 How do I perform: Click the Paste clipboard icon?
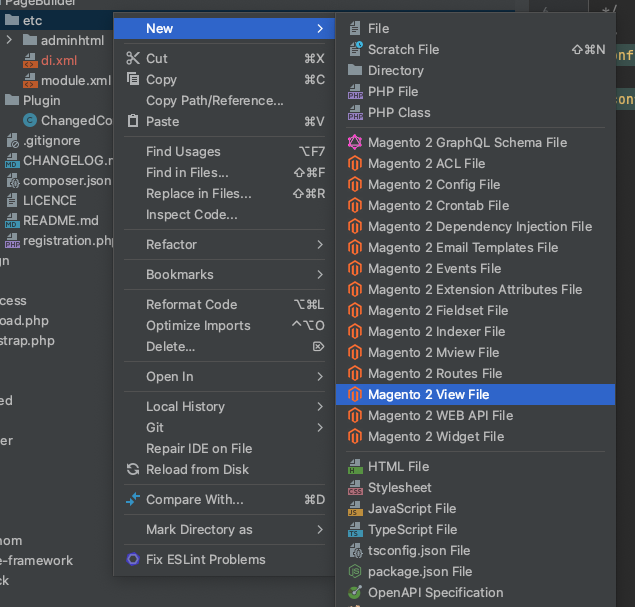[x=133, y=121]
